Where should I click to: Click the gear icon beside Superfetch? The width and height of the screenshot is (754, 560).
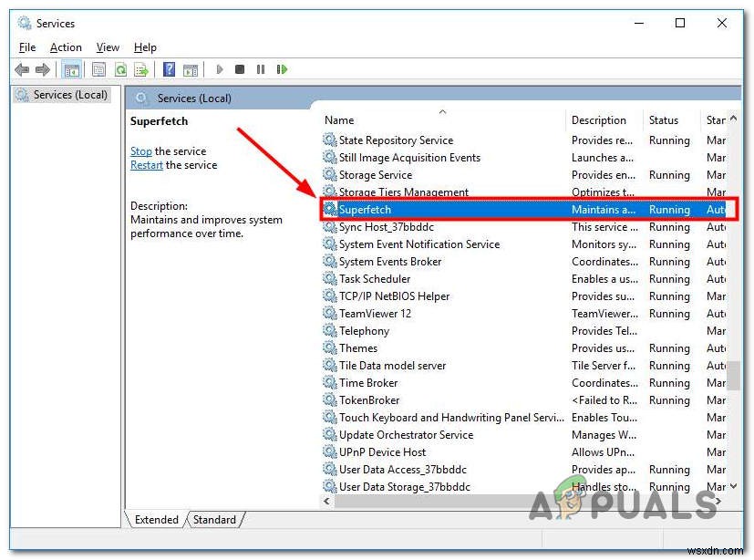tap(330, 209)
